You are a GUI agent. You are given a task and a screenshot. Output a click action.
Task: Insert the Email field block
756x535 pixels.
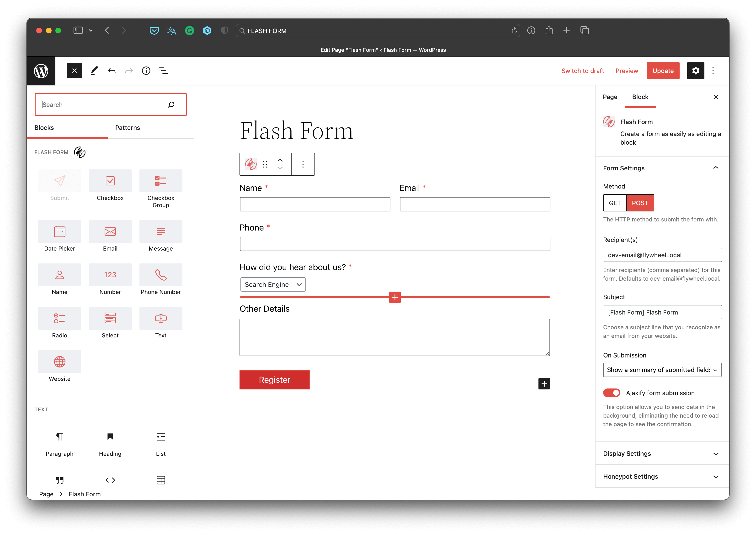click(x=110, y=236)
